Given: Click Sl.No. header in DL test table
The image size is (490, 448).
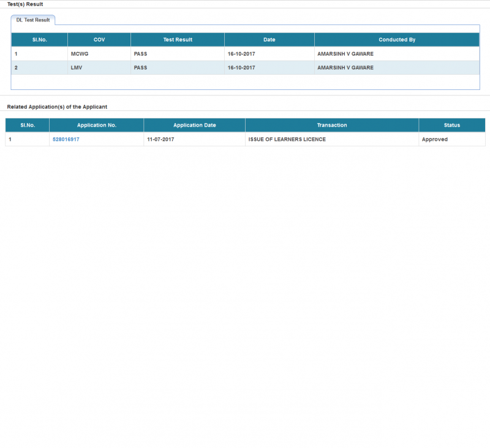Looking at the screenshot, I should [x=40, y=40].
